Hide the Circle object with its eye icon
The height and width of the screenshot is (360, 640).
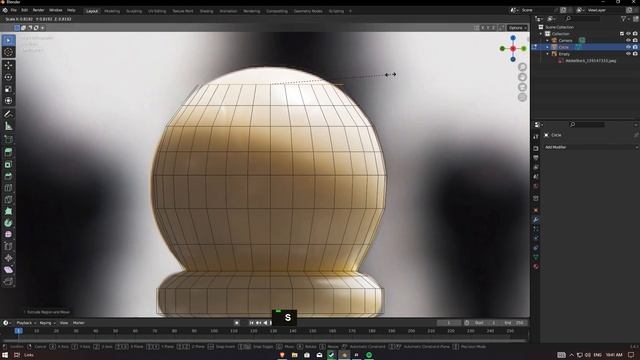[x=628, y=47]
